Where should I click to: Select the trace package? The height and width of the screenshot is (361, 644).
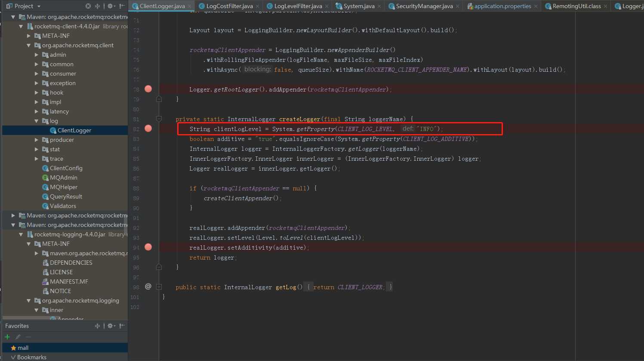click(x=56, y=159)
